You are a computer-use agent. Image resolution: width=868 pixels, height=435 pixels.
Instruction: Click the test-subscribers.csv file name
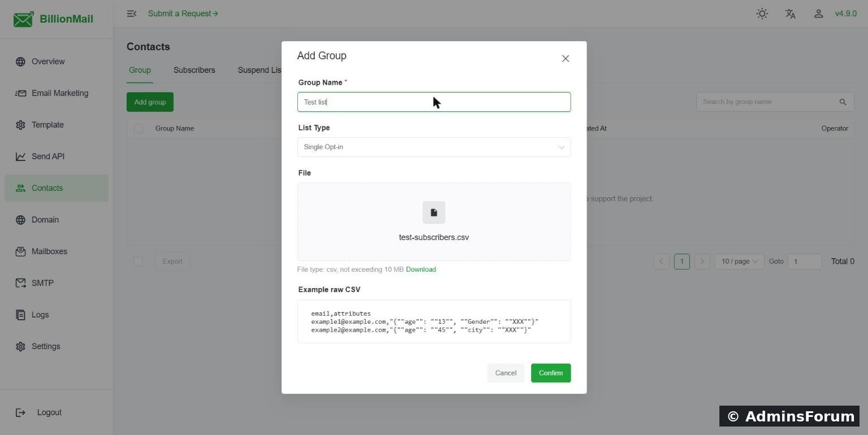point(434,237)
